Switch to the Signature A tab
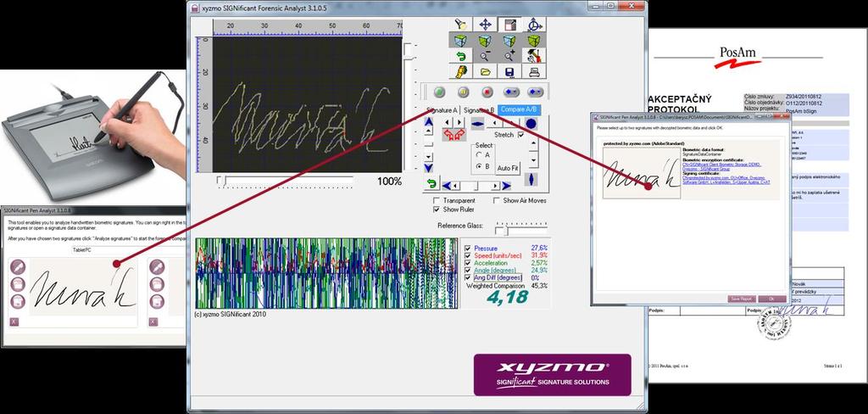 pos(442,109)
